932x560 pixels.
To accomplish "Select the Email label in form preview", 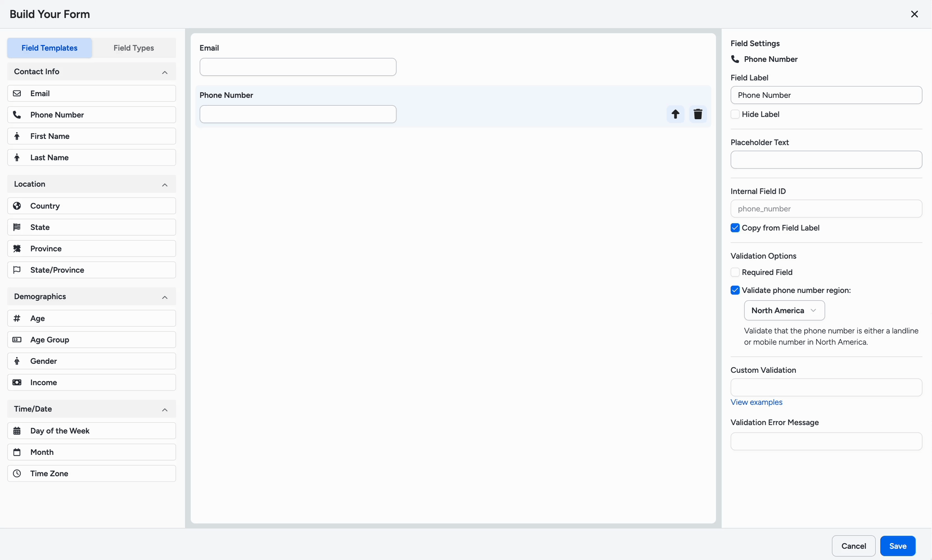I will (x=209, y=48).
